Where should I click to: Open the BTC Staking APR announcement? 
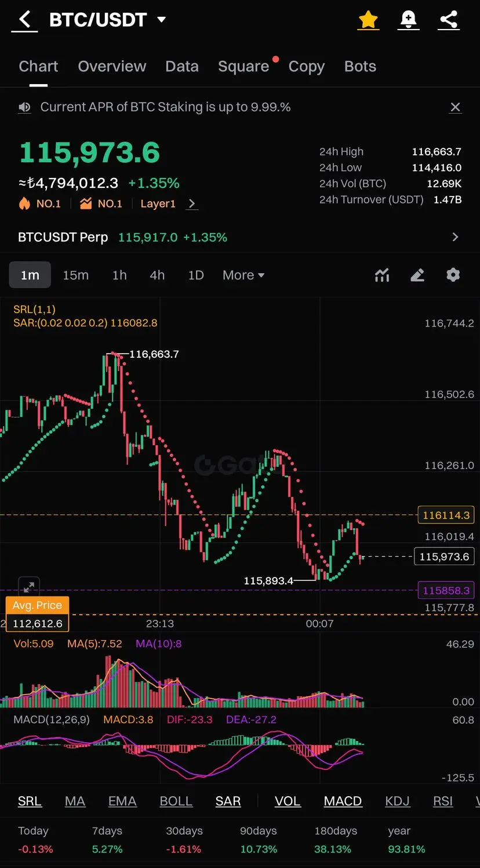(x=165, y=107)
